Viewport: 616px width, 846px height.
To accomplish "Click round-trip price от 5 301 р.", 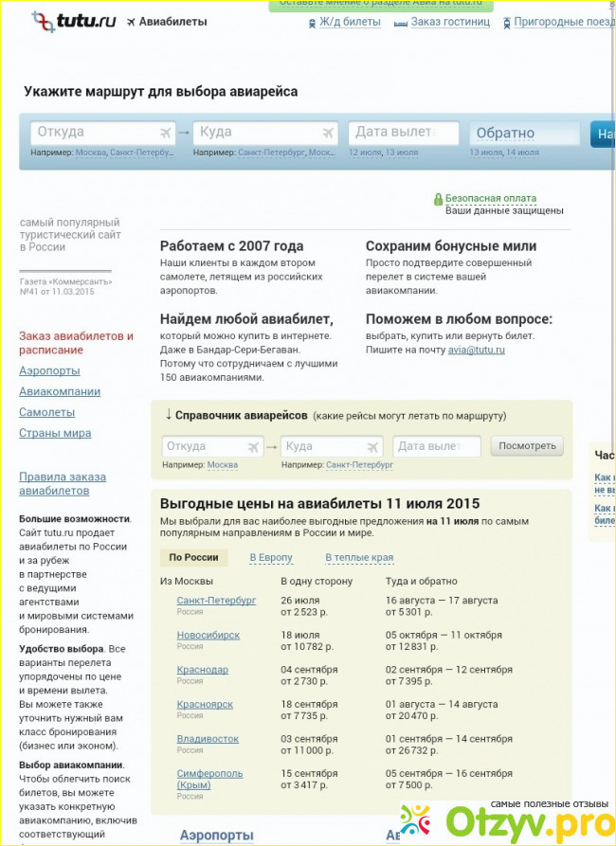I will [x=408, y=612].
